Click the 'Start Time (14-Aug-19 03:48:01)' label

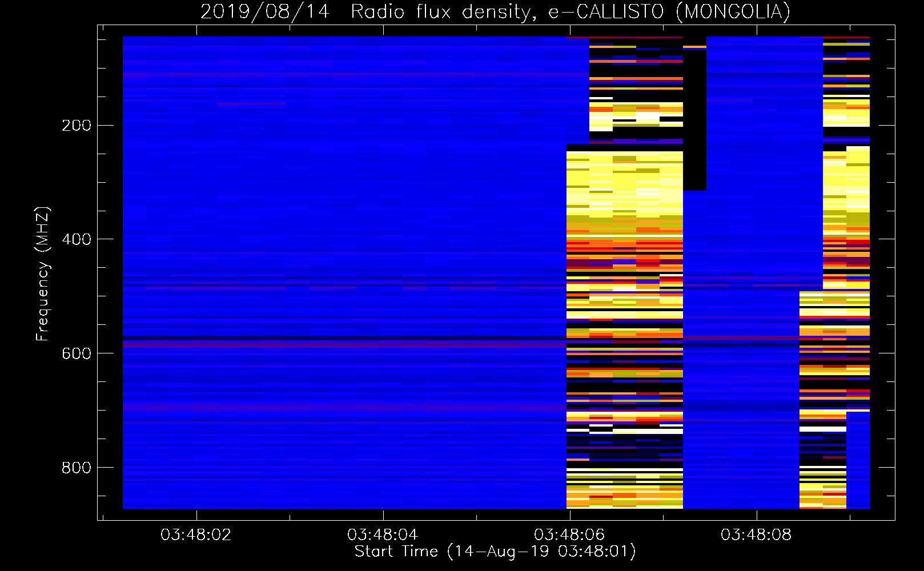click(495, 552)
